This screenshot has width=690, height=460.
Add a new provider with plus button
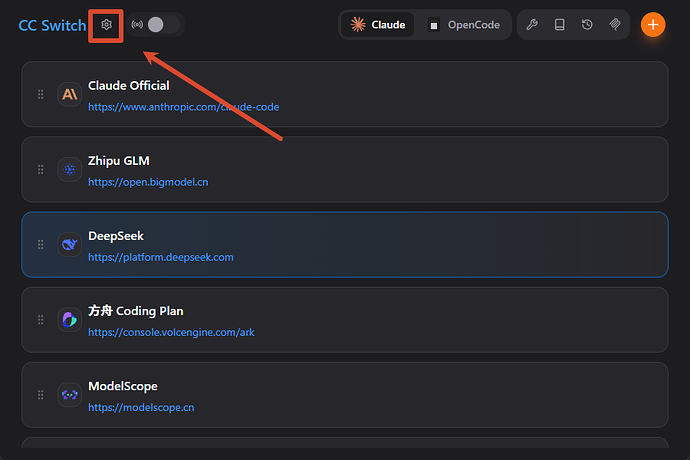point(653,25)
